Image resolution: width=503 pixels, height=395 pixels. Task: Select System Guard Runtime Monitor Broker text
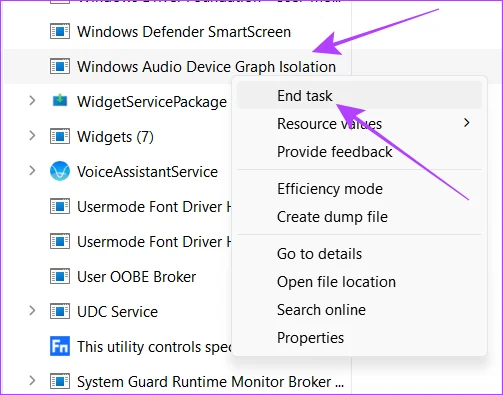(210, 382)
